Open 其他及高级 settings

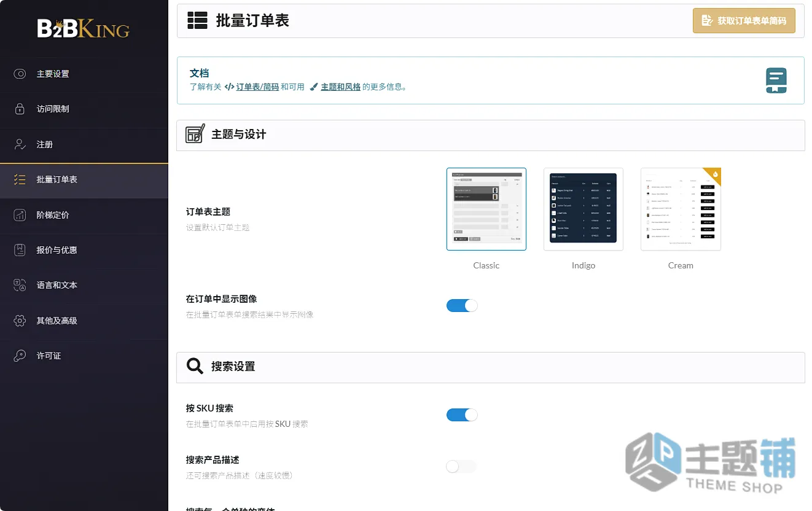click(84, 321)
